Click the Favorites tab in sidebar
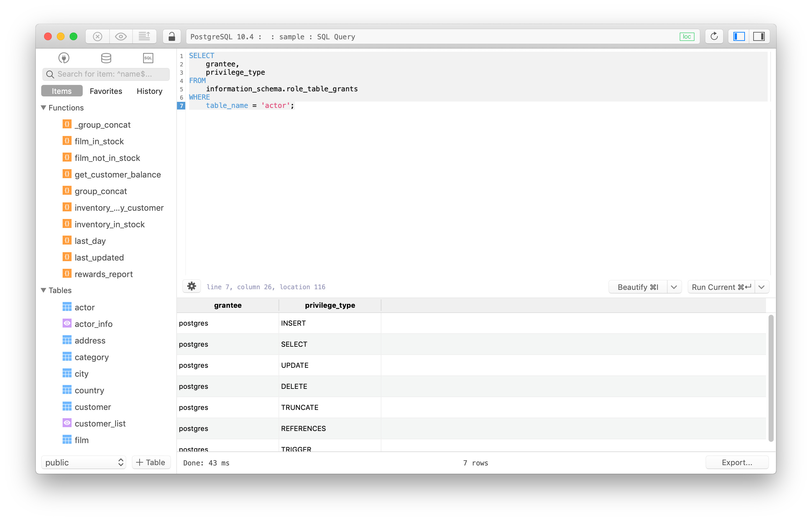The image size is (812, 521). (106, 91)
